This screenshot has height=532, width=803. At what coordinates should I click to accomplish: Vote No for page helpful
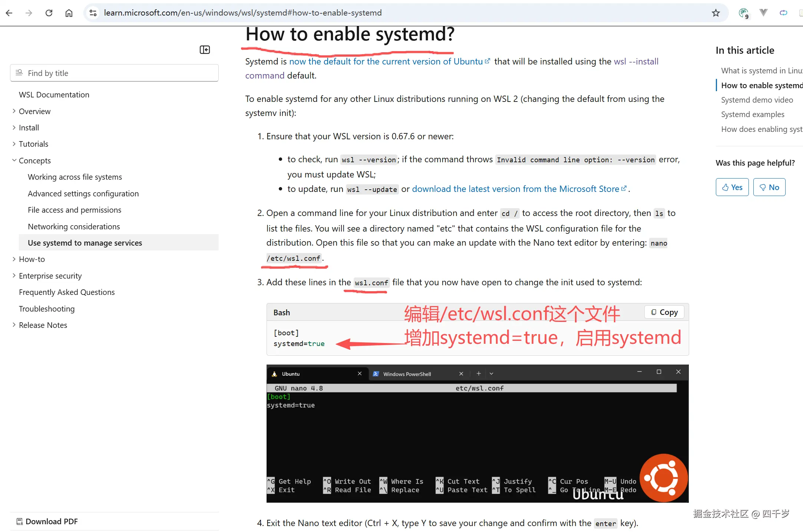tap(769, 187)
